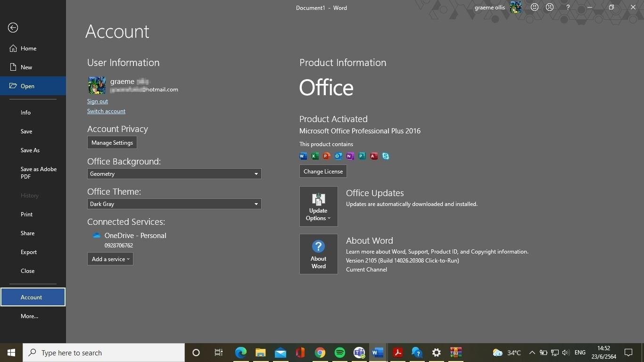The image size is (644, 362).
Task: Click the Access icon in product list
Action: tap(374, 156)
